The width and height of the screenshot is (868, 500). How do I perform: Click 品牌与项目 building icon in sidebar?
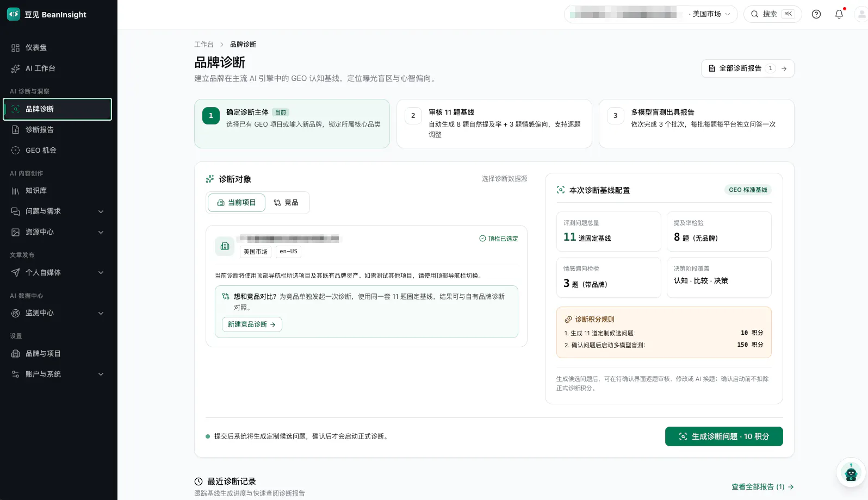click(x=15, y=354)
